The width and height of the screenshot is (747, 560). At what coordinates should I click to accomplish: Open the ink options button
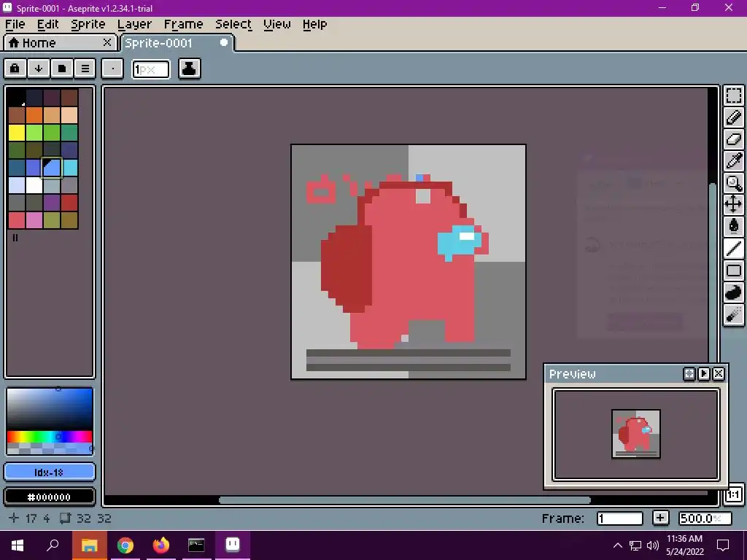pos(189,69)
